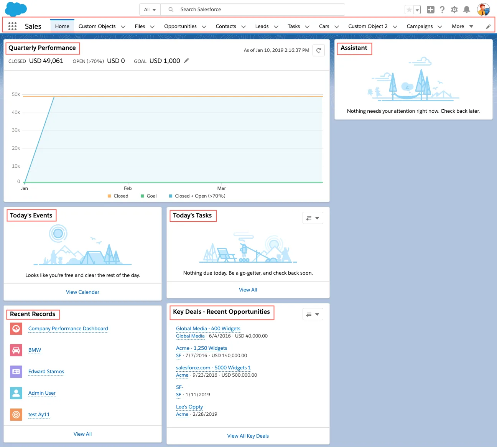Image resolution: width=497 pixels, height=448 pixels.
Task: Open the favorites list dropdown arrow
Action: coord(417,10)
